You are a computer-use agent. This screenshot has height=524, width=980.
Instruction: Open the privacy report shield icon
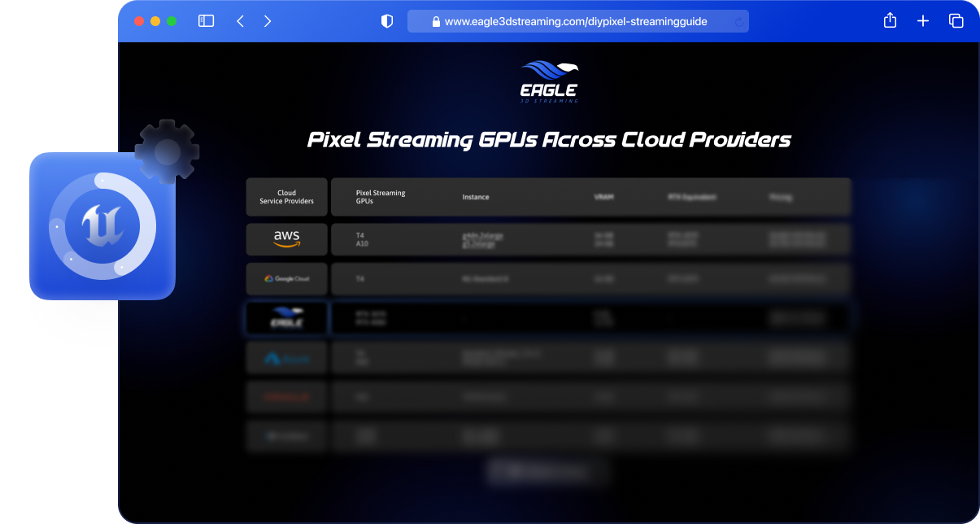[387, 21]
